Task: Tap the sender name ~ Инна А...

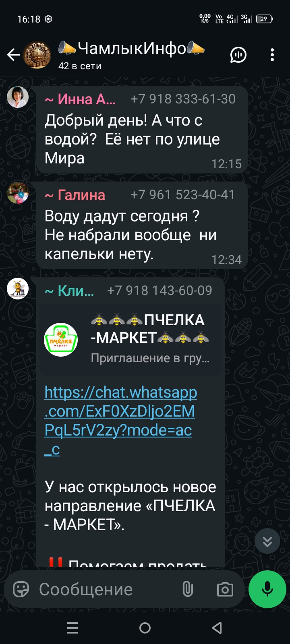Action: pyautogui.click(x=80, y=99)
